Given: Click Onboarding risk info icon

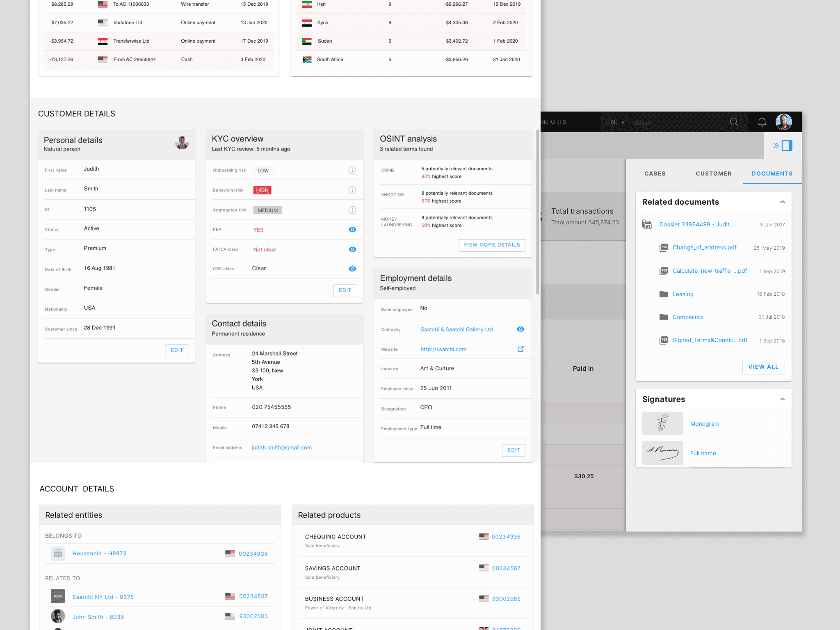Looking at the screenshot, I should click(x=352, y=170).
